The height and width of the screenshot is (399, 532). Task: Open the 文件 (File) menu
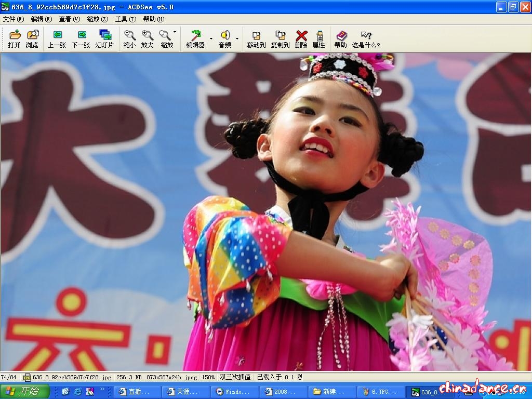pos(14,19)
